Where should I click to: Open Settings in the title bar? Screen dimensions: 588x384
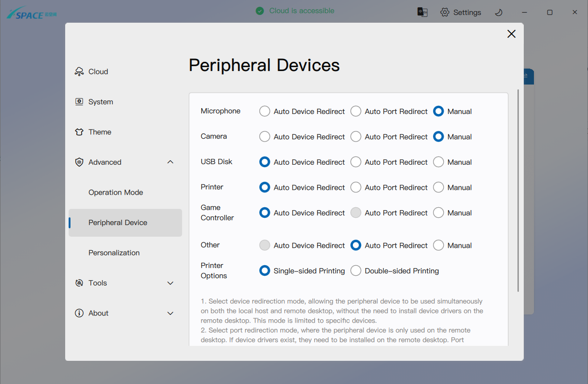[x=461, y=12]
